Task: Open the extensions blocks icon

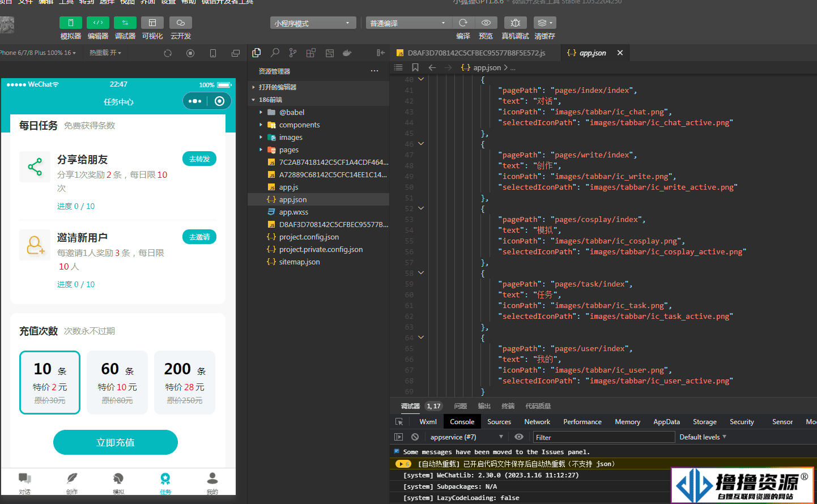Action: pos(311,53)
